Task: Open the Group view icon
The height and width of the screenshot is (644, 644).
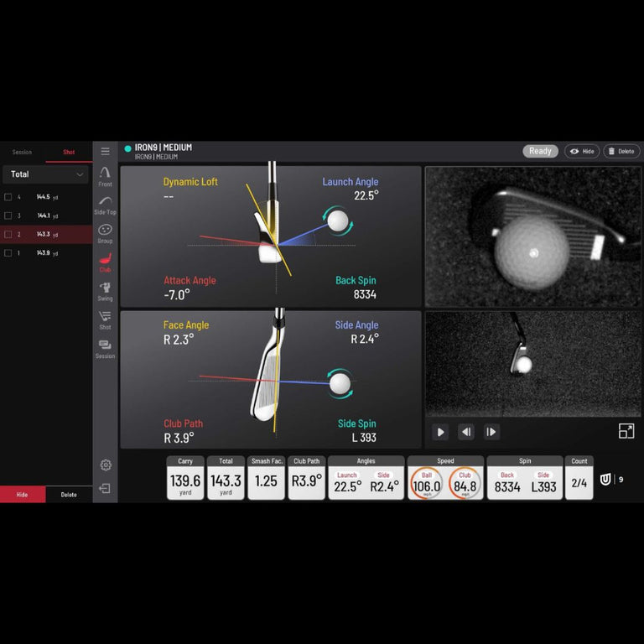Action: [x=105, y=234]
